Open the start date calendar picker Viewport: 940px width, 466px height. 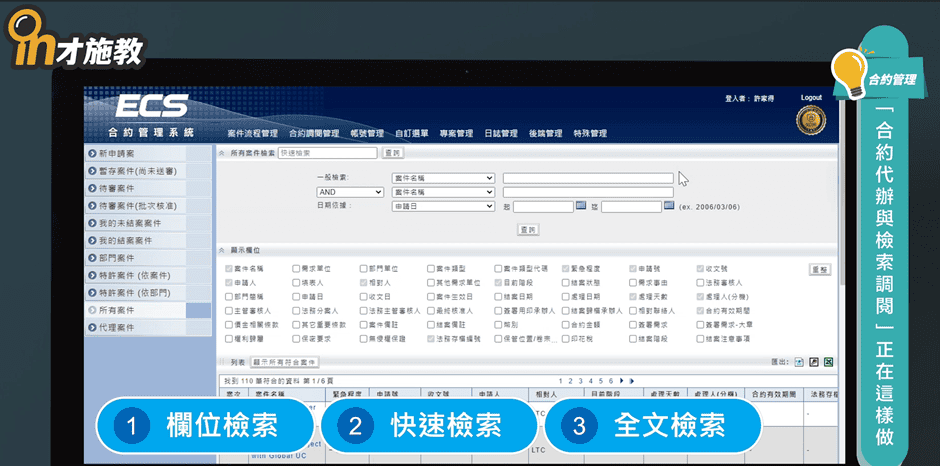tap(580, 206)
